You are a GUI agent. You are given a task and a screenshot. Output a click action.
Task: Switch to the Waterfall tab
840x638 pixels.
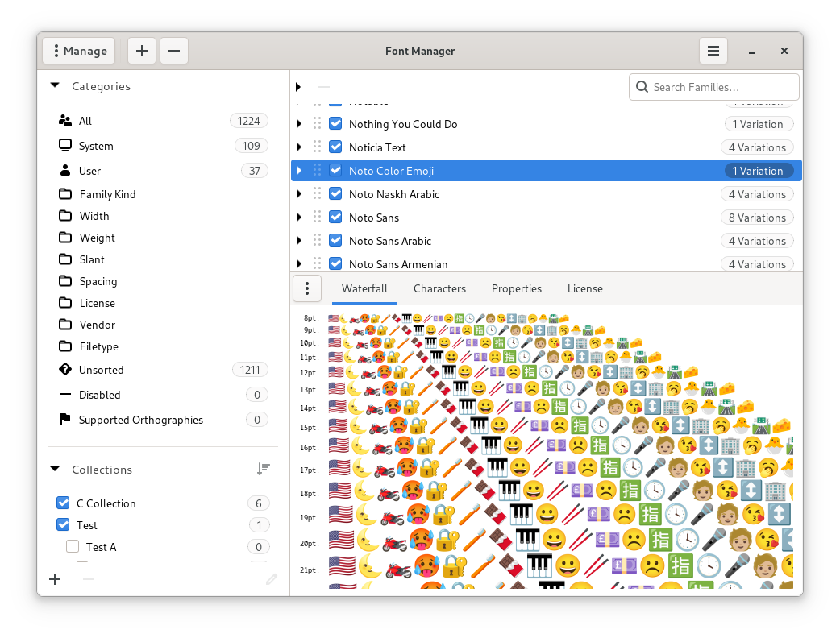coord(364,288)
